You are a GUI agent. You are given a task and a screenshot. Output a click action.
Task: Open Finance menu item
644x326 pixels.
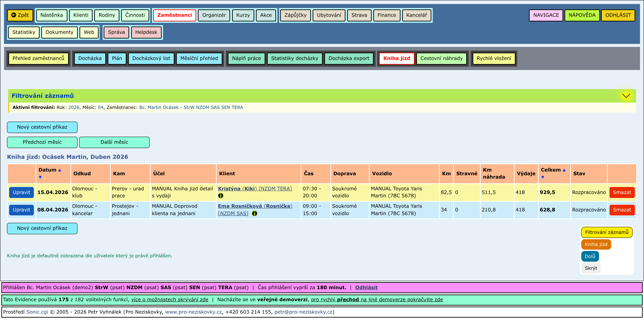tap(386, 15)
